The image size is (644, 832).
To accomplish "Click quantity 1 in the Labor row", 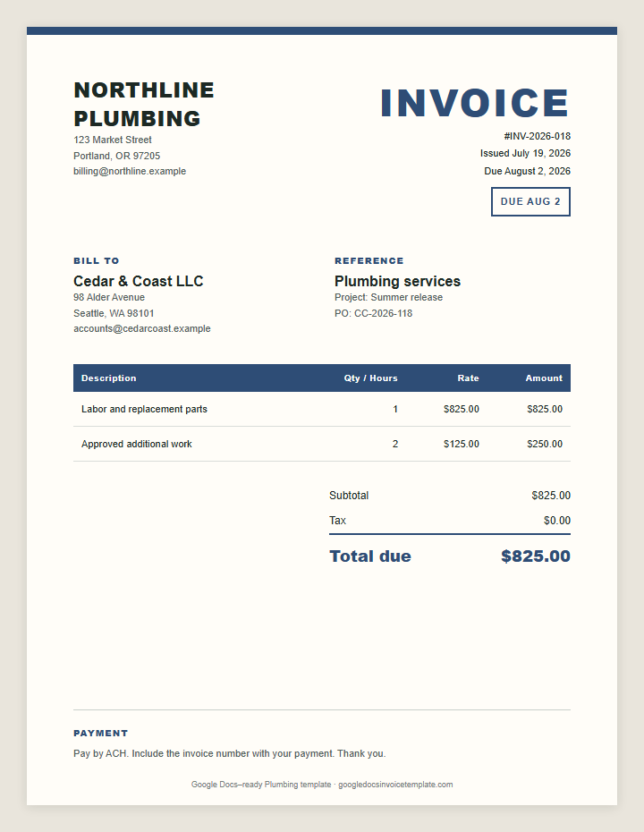I will [395, 409].
